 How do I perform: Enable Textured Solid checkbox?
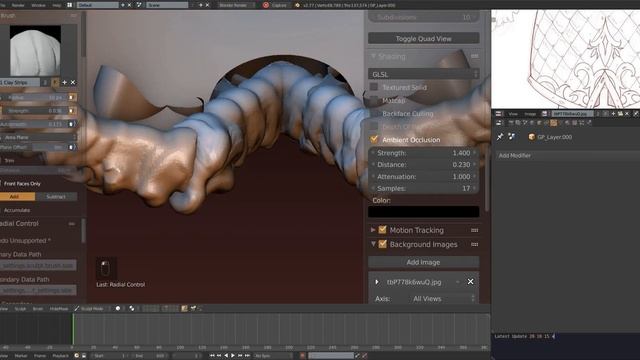(x=374, y=87)
